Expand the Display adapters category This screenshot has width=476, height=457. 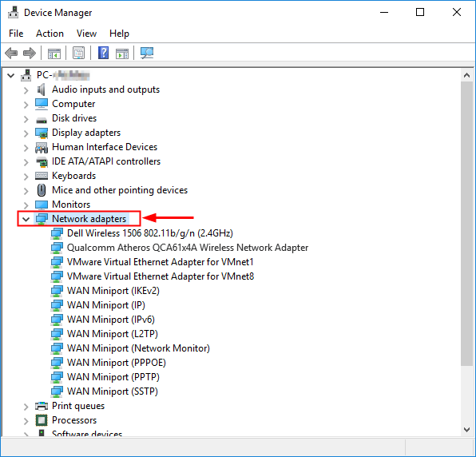click(26, 133)
